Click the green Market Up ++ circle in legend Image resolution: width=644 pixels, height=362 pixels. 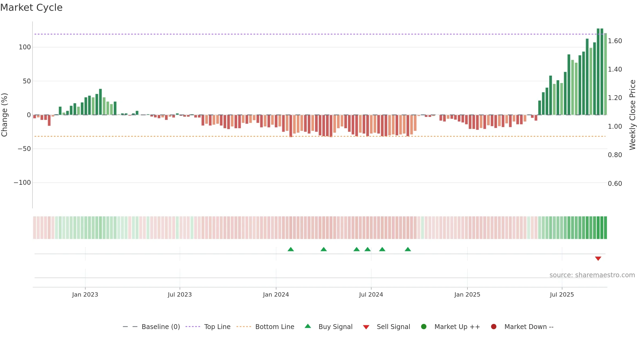coord(424,327)
